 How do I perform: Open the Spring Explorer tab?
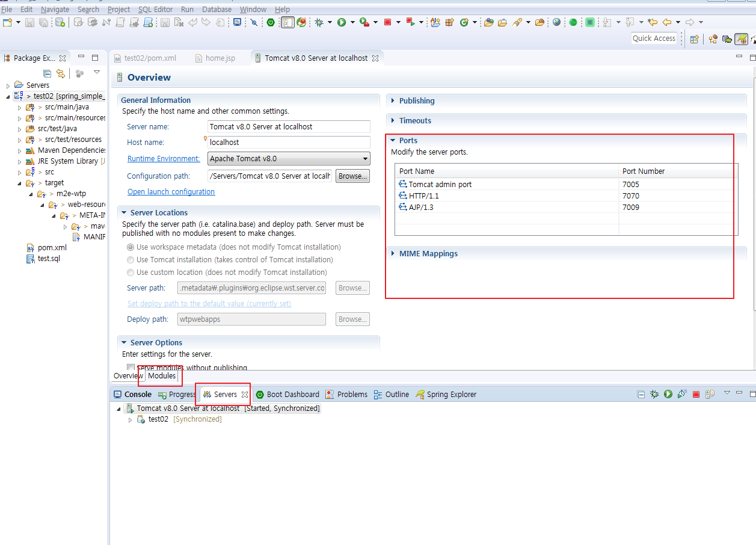pyautogui.click(x=446, y=395)
